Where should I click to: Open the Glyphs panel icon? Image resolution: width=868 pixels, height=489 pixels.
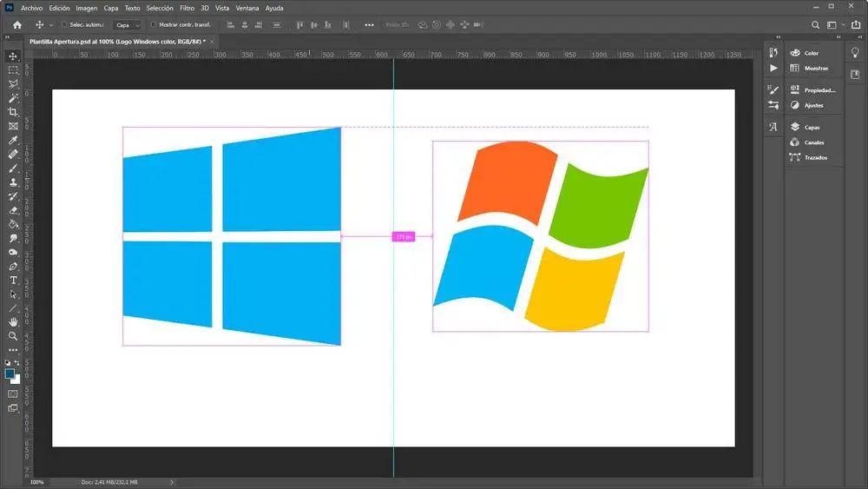[773, 128]
